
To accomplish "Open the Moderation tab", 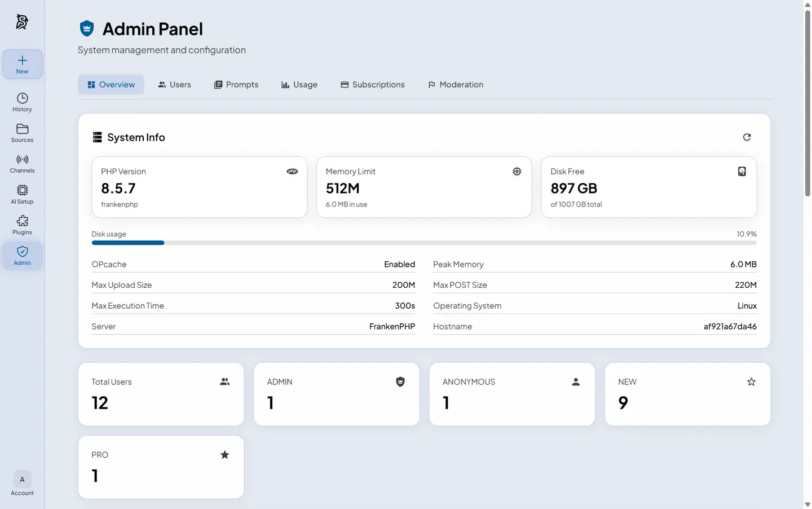I will [x=456, y=85].
